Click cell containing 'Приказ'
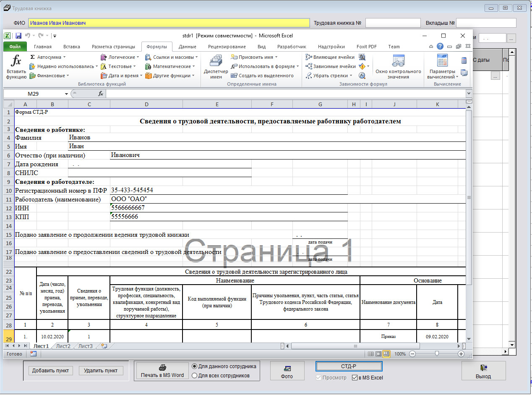The image size is (532, 395). 388,337
